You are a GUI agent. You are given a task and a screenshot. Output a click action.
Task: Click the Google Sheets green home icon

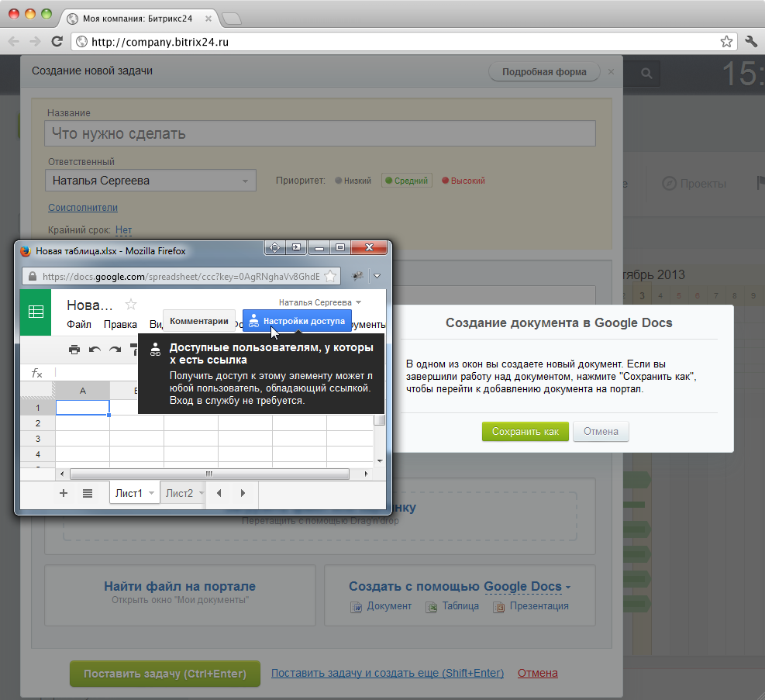pyautogui.click(x=36, y=312)
